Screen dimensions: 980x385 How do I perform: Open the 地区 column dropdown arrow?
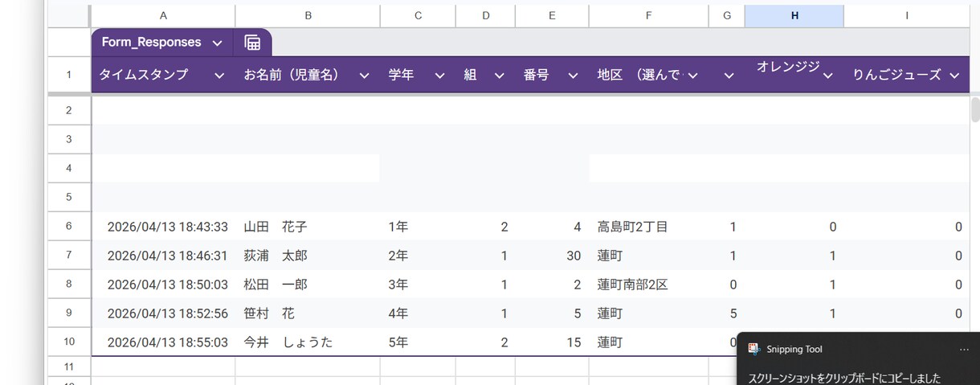click(692, 76)
